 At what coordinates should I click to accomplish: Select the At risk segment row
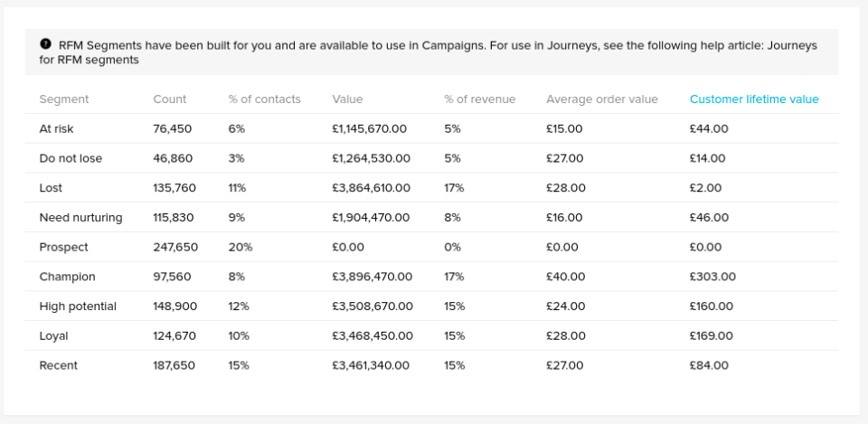57,129
